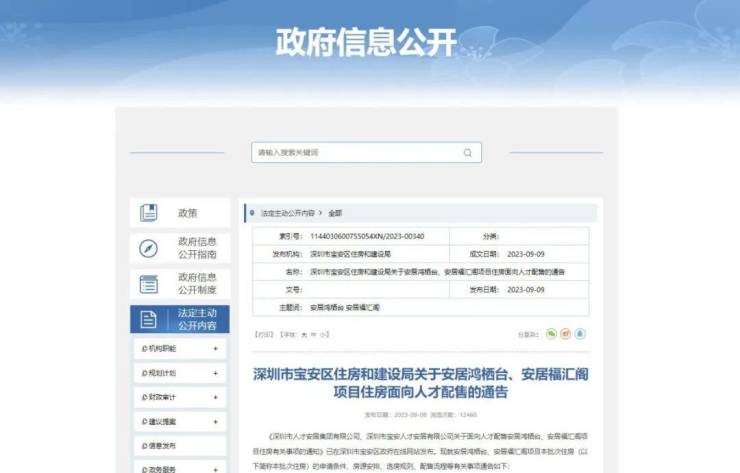The height and width of the screenshot is (473, 740).
Task: Select the 政策 sidebar label
Action: coord(187,213)
